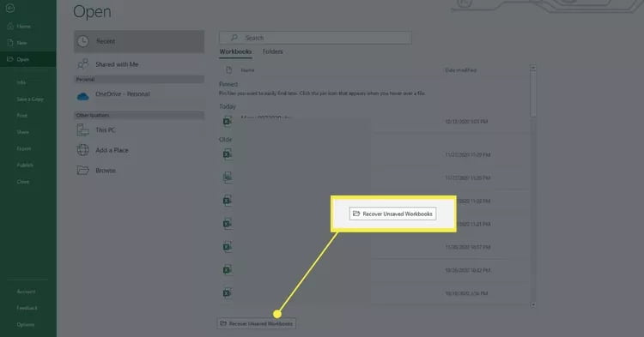The height and width of the screenshot is (337, 644).
Task: Open today's Excel workbook file icon
Action: coord(227,122)
